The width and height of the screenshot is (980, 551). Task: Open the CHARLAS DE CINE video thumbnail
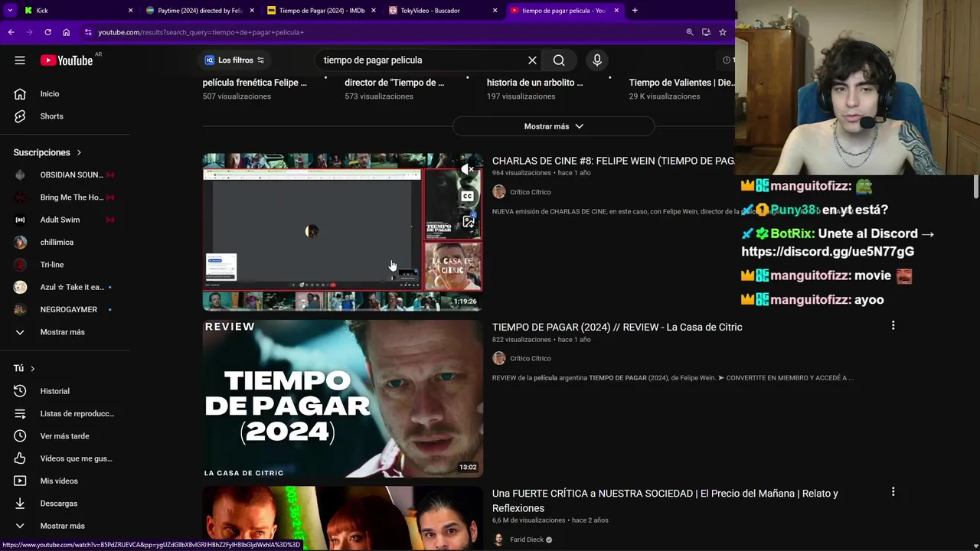[342, 232]
